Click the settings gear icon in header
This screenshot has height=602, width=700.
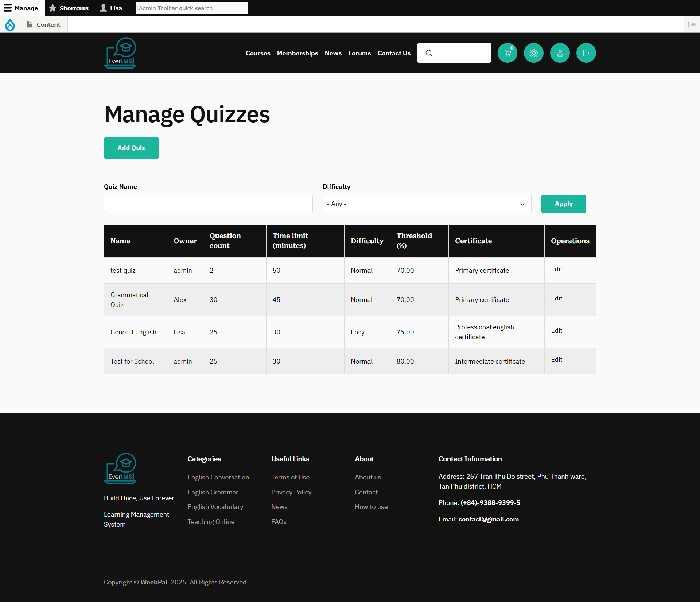(x=533, y=53)
